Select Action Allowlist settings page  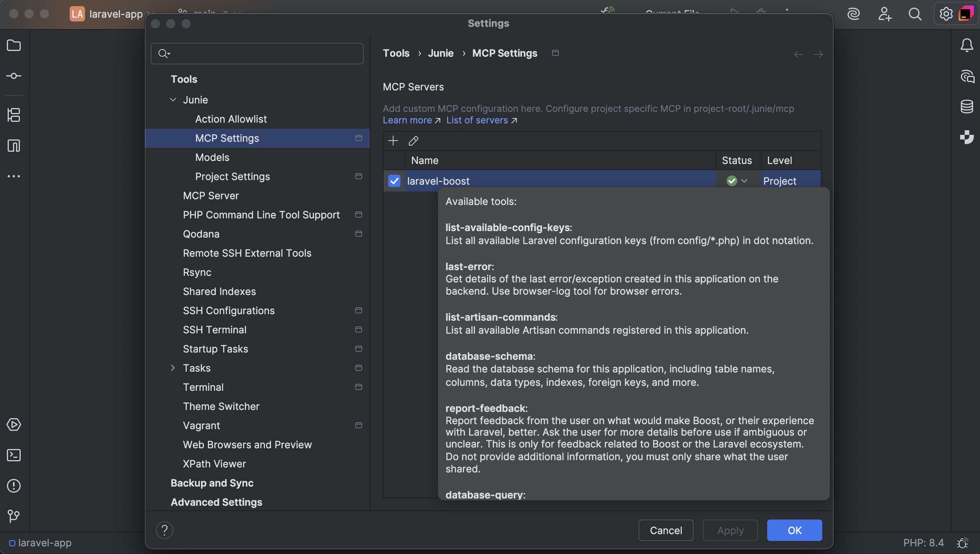pos(231,119)
